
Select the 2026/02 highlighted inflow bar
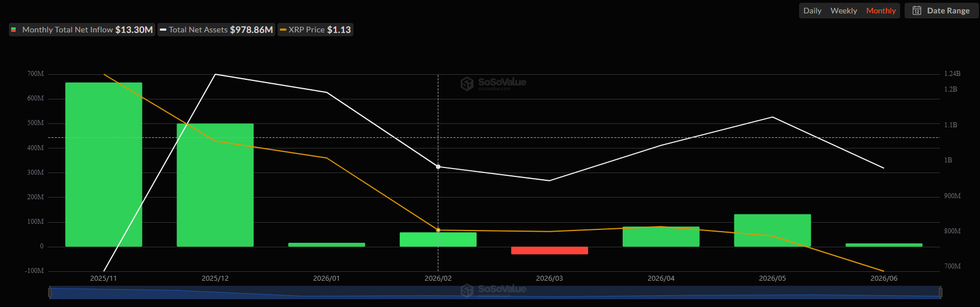click(x=438, y=239)
